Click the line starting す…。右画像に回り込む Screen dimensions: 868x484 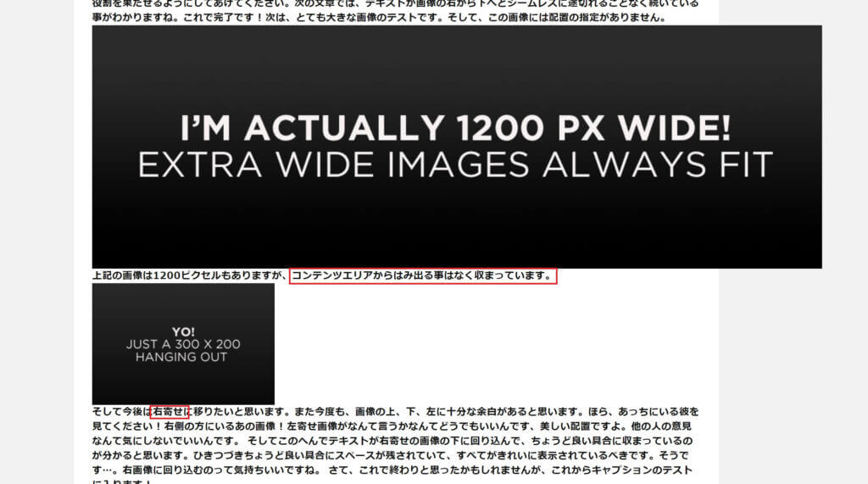click(392, 470)
